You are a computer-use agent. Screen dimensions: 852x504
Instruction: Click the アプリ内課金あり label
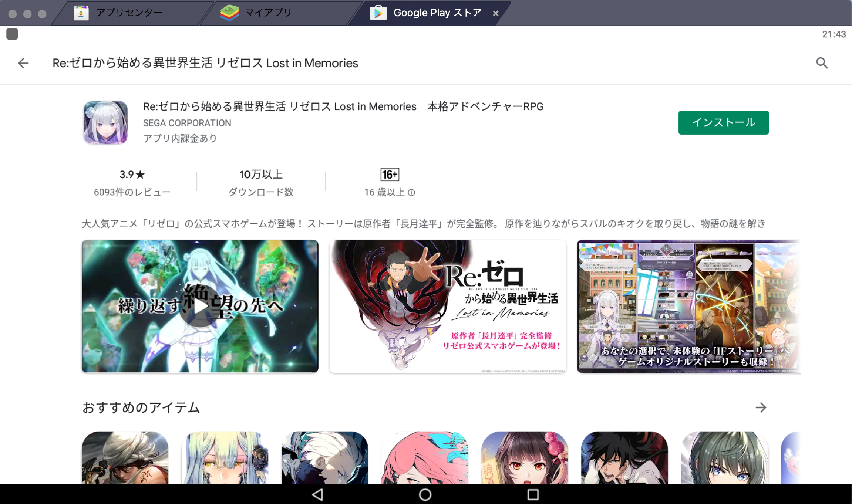click(x=180, y=139)
